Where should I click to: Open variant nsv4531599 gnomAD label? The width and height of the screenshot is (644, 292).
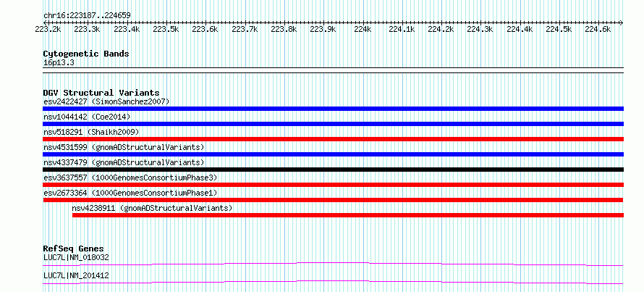(124, 147)
